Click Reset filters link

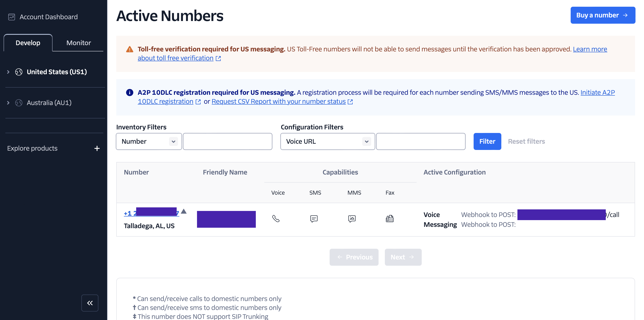[526, 141]
